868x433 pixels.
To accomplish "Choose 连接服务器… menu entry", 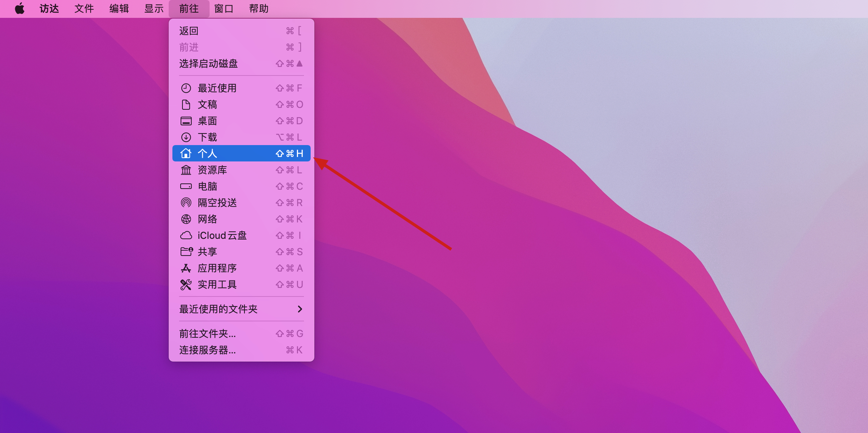I will (207, 350).
